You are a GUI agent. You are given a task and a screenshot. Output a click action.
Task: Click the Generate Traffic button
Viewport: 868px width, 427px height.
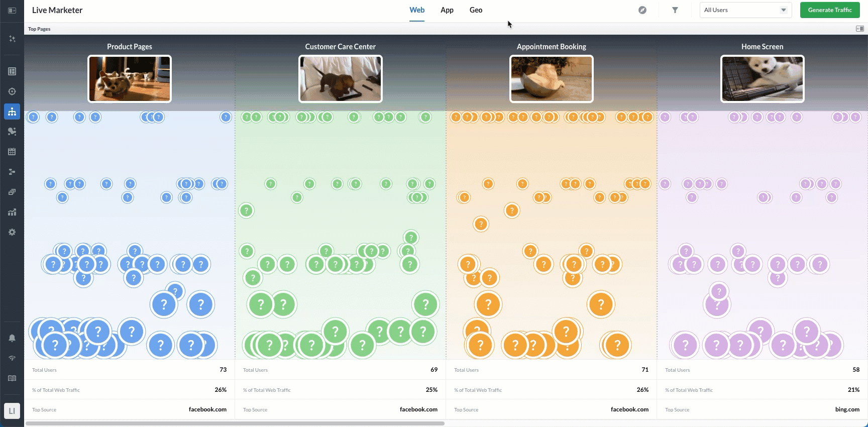pyautogui.click(x=830, y=10)
